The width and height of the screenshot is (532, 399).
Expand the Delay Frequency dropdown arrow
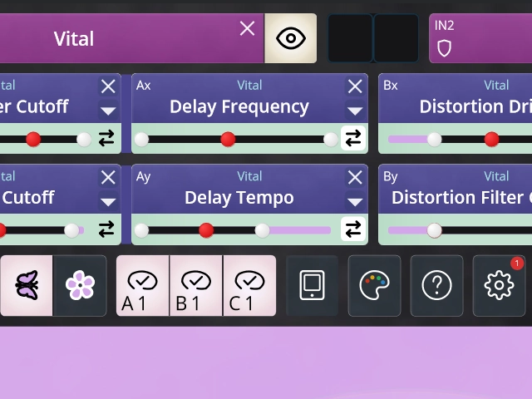(x=355, y=111)
